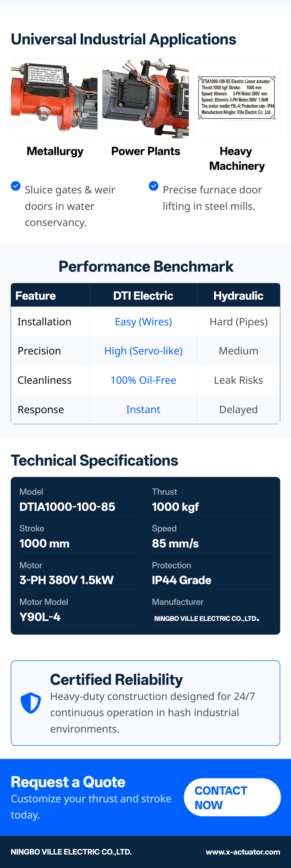The width and height of the screenshot is (291, 868).
Task: Click the blue shield Certified Reliability icon
Action: pyautogui.click(x=31, y=703)
